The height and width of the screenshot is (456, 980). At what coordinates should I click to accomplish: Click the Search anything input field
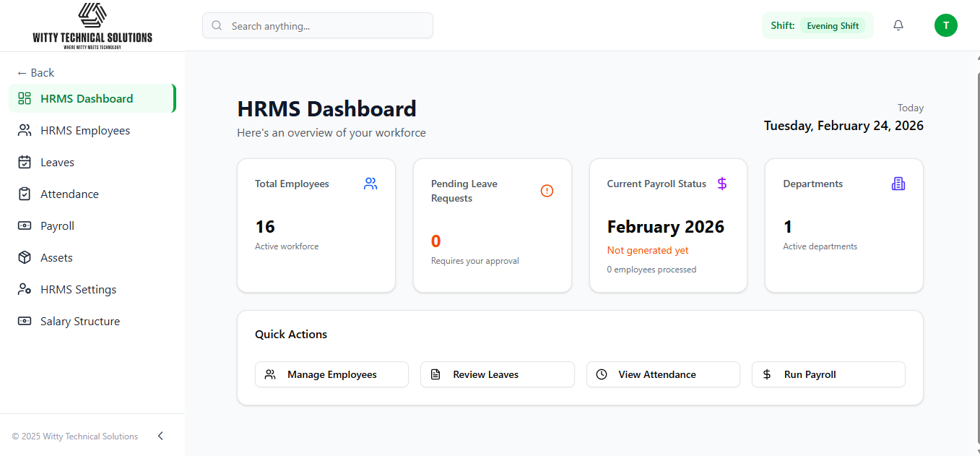tap(317, 25)
